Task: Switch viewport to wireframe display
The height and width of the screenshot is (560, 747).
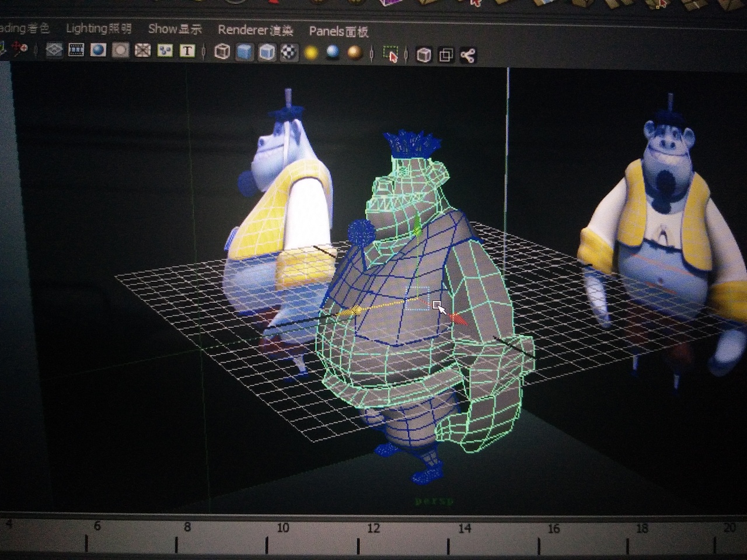Action: pyautogui.click(x=222, y=52)
